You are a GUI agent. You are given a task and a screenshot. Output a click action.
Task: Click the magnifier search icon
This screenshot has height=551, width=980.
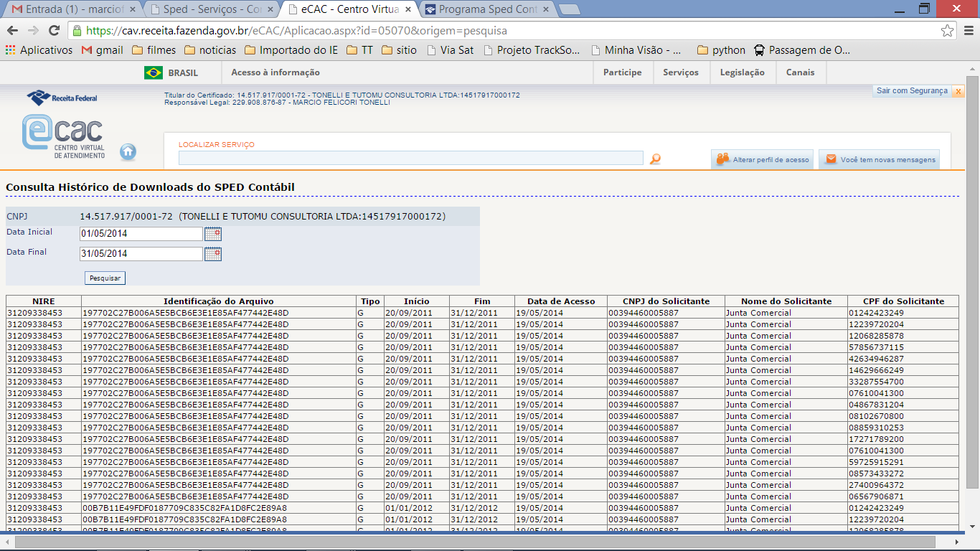point(654,159)
